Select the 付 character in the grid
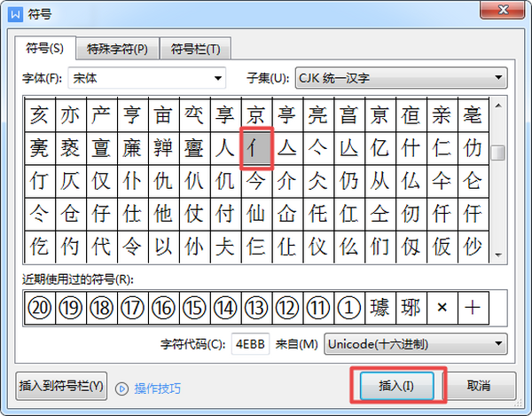The height and width of the screenshot is (416, 532). 225,214
